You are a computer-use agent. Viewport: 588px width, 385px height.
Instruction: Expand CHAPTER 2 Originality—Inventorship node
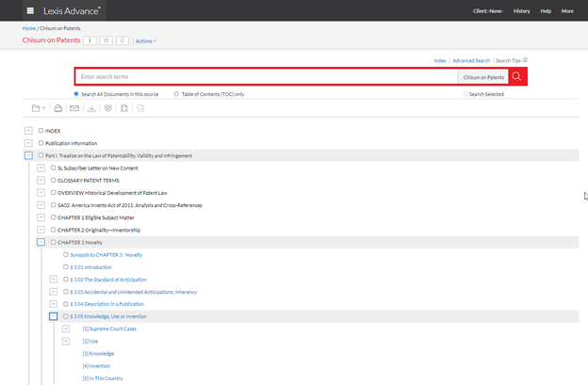click(x=41, y=230)
